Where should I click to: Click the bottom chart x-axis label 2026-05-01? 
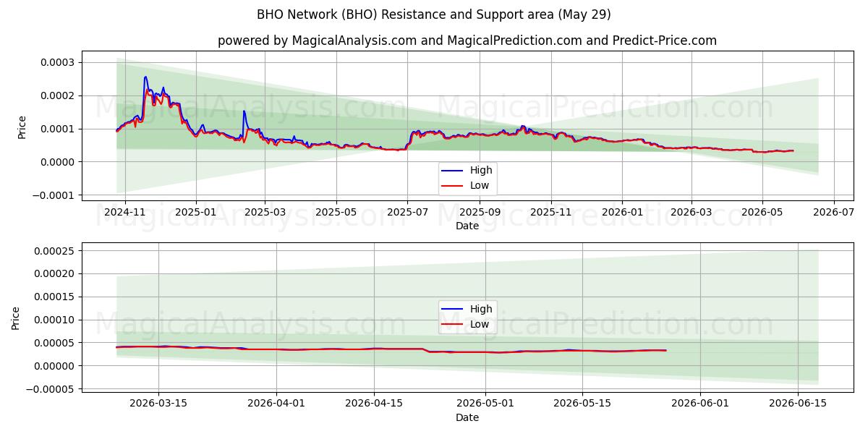485,404
